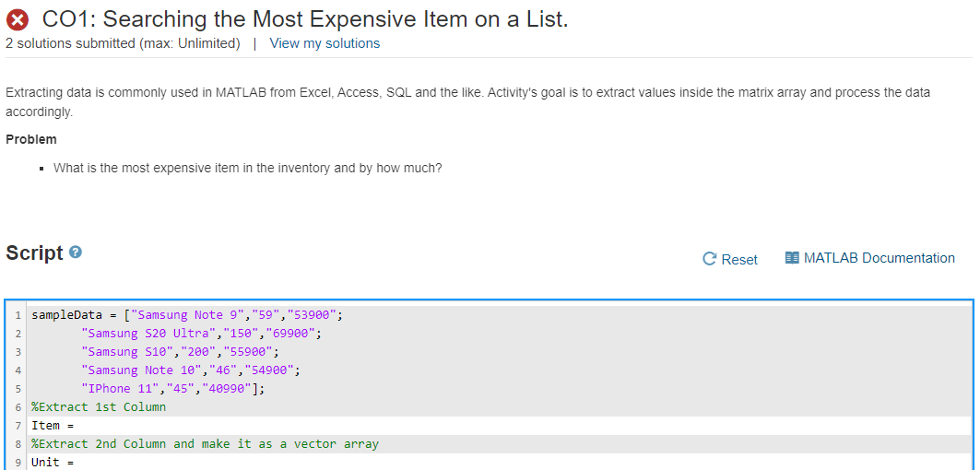Select line number 5 in the gutter
This screenshot has height=470, width=980.
[18, 389]
